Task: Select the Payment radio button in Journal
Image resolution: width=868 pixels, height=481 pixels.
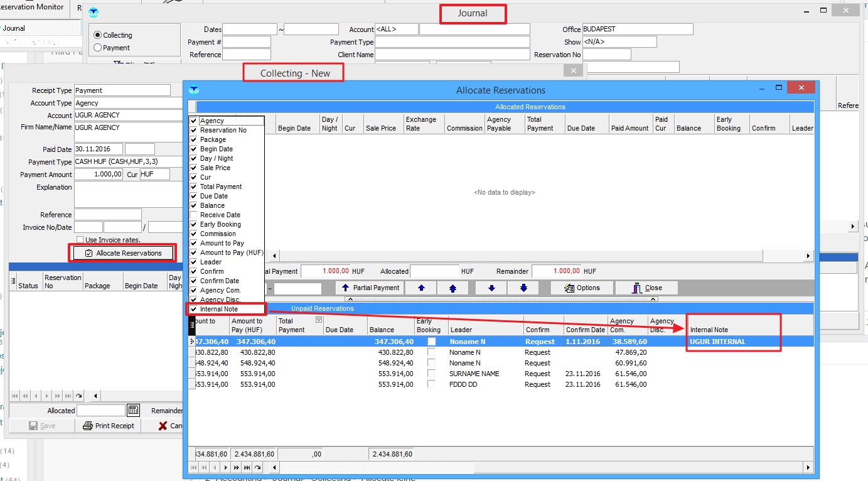Action: (x=97, y=48)
